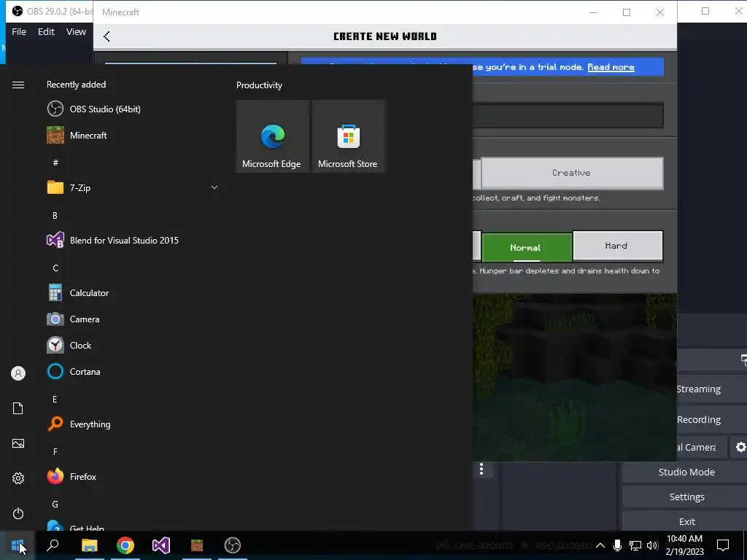Open the Calculator app

133,293
